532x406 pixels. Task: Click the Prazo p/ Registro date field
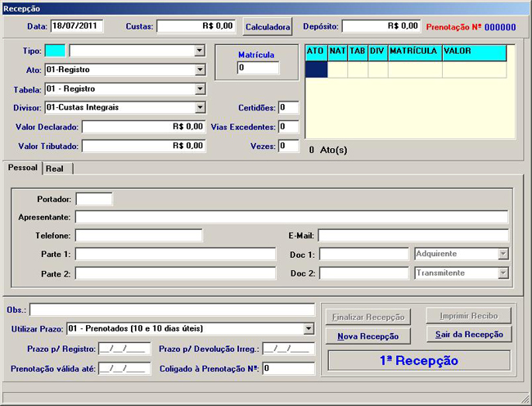coord(124,349)
